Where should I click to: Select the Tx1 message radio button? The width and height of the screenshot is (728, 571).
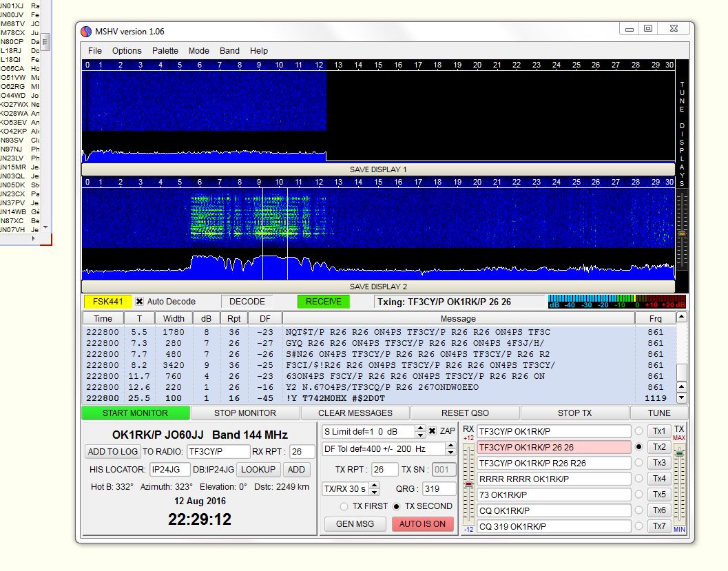(639, 430)
